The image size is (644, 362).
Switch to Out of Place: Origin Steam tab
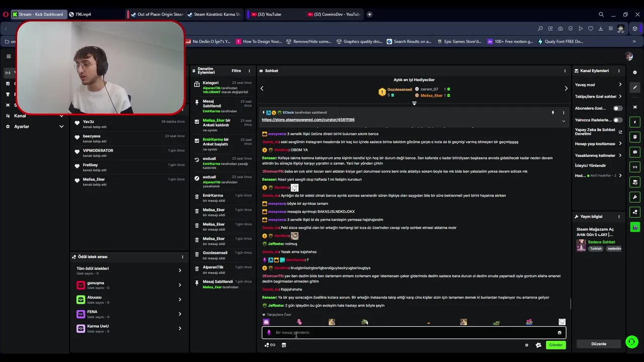tap(157, 14)
